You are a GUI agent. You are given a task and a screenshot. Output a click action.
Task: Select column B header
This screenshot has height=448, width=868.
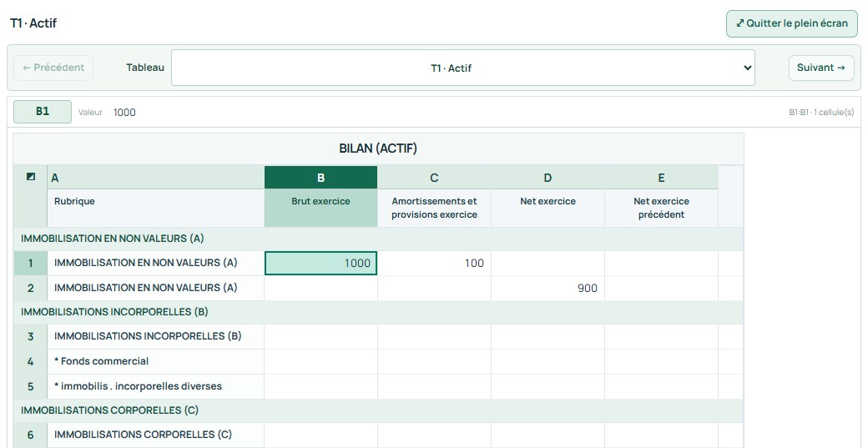pos(321,178)
